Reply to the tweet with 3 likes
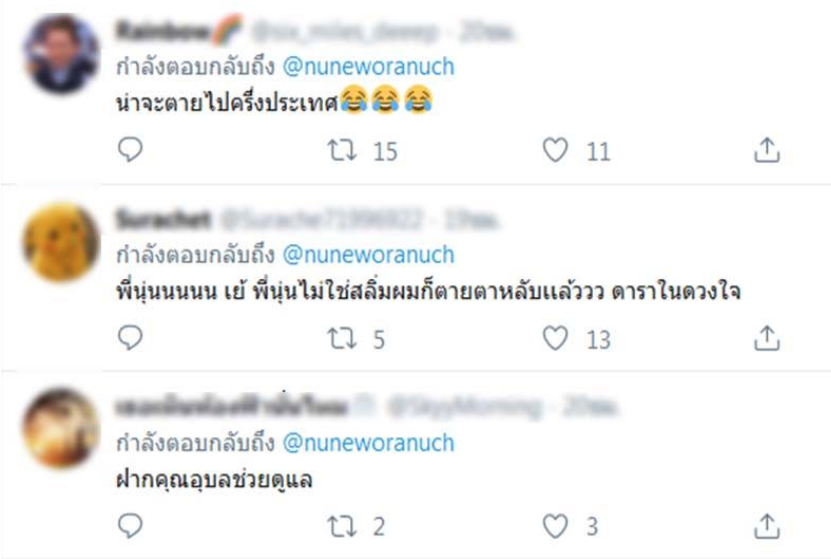The width and height of the screenshot is (831, 559). click(130, 526)
